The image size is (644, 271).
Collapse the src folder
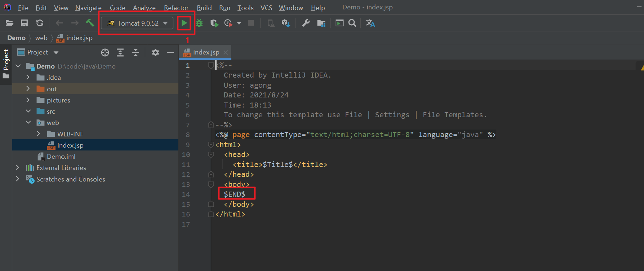[28, 111]
